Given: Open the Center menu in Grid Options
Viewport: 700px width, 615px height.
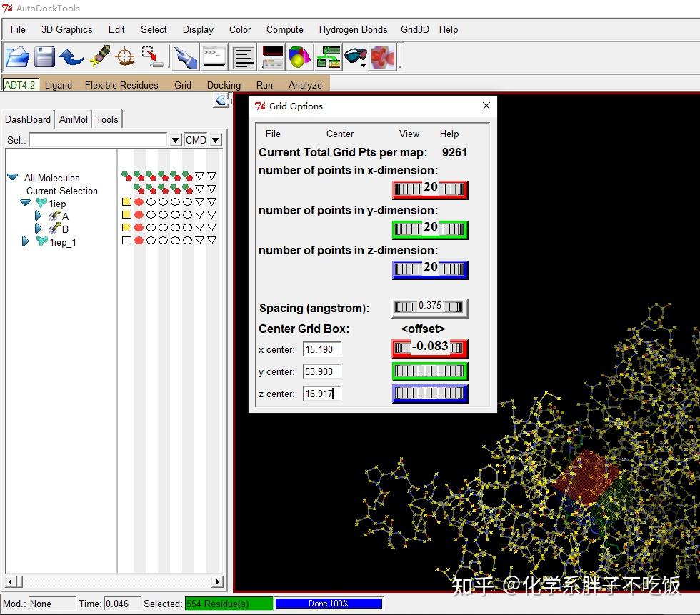Looking at the screenshot, I should (x=340, y=134).
